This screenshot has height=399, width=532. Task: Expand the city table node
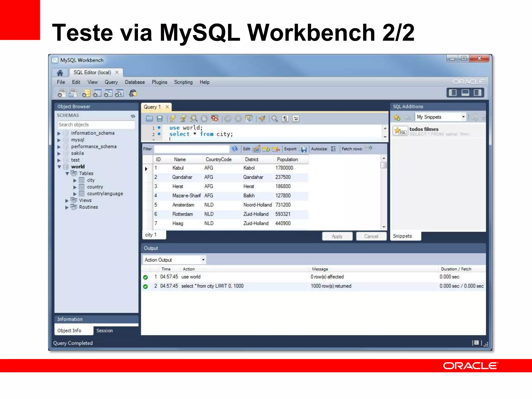75,180
